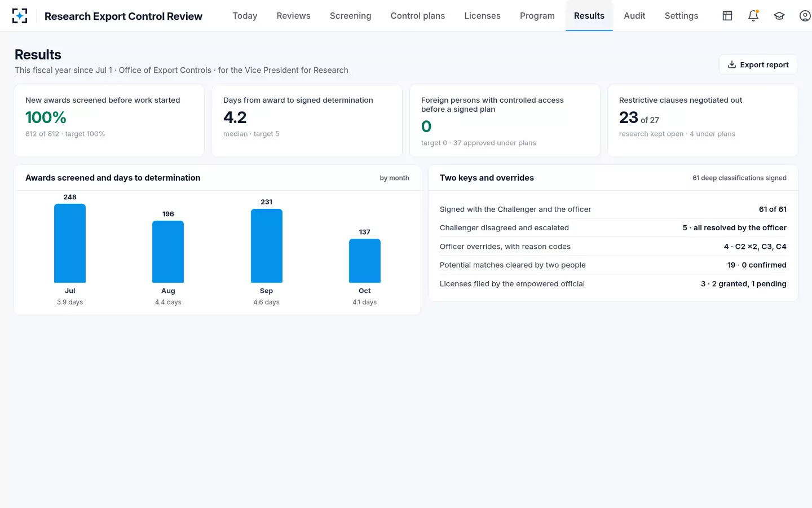812x508 pixels.
Task: Click the app logo icon
Action: tap(20, 16)
